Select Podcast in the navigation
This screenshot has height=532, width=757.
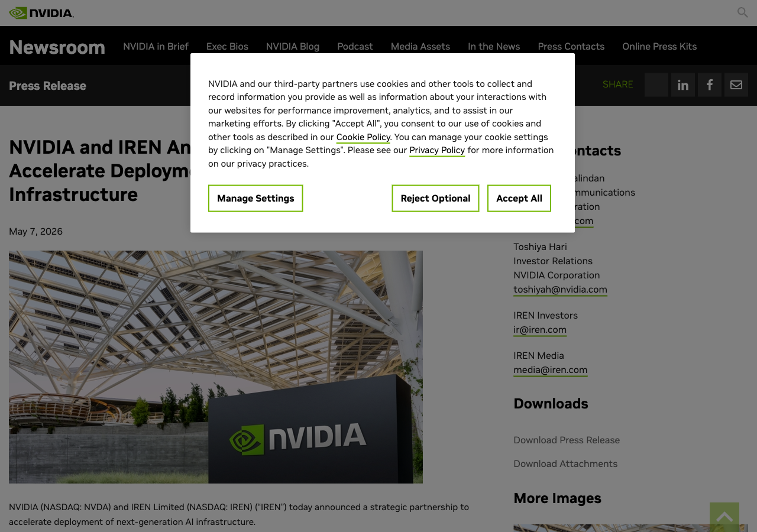pos(355,46)
